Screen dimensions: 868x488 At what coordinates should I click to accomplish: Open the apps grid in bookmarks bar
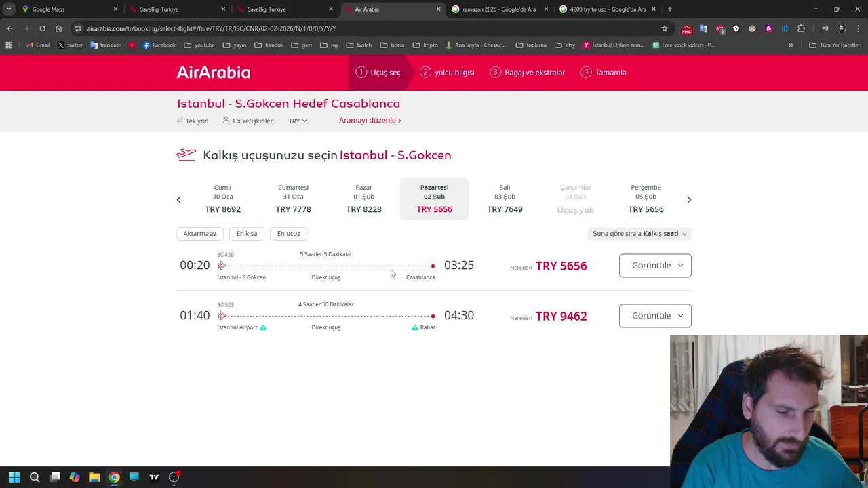pos(9,45)
